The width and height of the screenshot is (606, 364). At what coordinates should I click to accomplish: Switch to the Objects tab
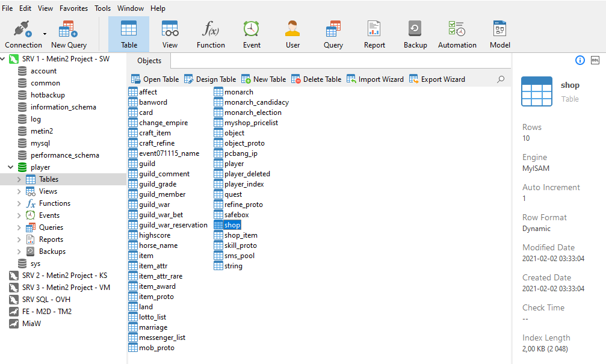click(149, 61)
